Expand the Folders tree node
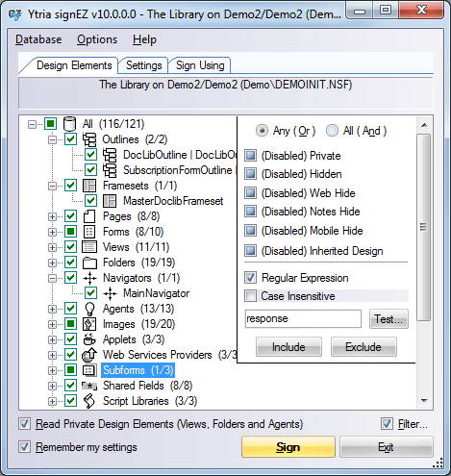Screen dimensions: 451x476 52,263
